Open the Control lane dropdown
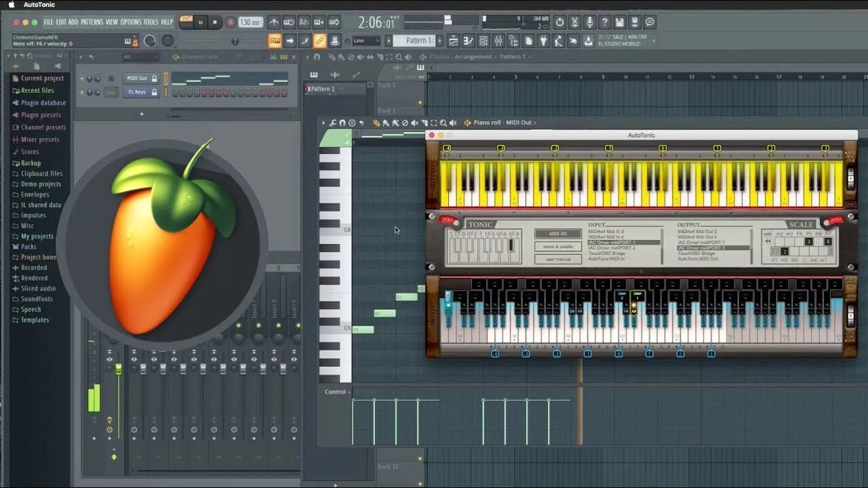Image resolution: width=868 pixels, height=488 pixels. (x=337, y=392)
